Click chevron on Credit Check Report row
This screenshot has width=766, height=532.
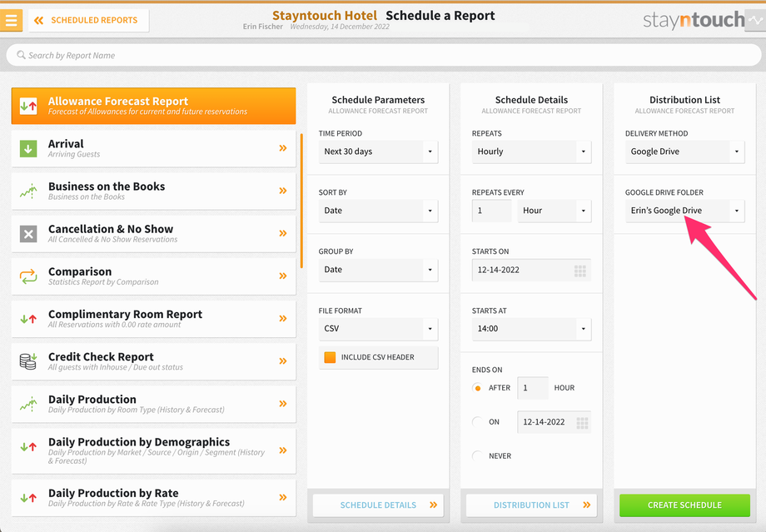283,361
